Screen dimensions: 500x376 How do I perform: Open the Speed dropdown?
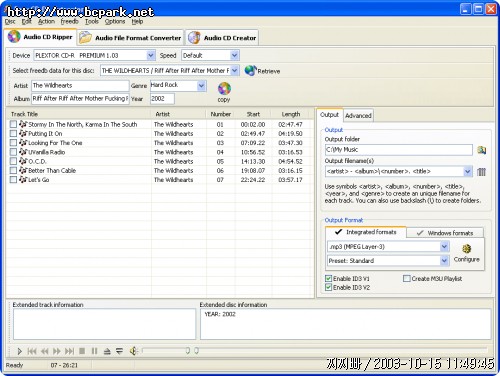[x=234, y=55]
